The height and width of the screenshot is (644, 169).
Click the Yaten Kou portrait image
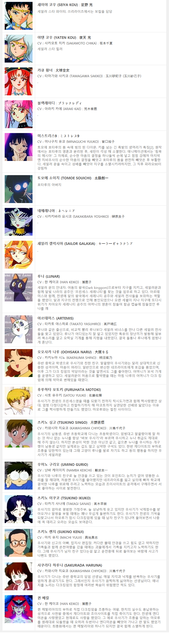[19, 49]
